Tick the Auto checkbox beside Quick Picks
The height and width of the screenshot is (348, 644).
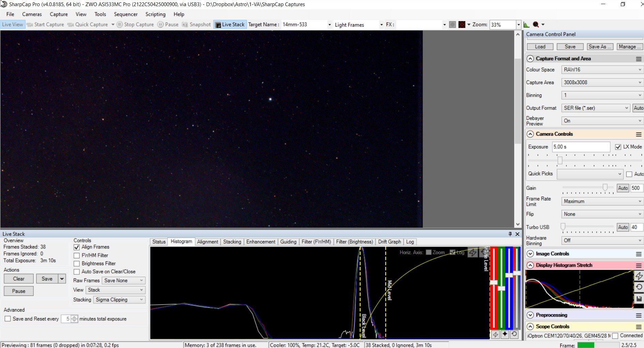tap(629, 174)
